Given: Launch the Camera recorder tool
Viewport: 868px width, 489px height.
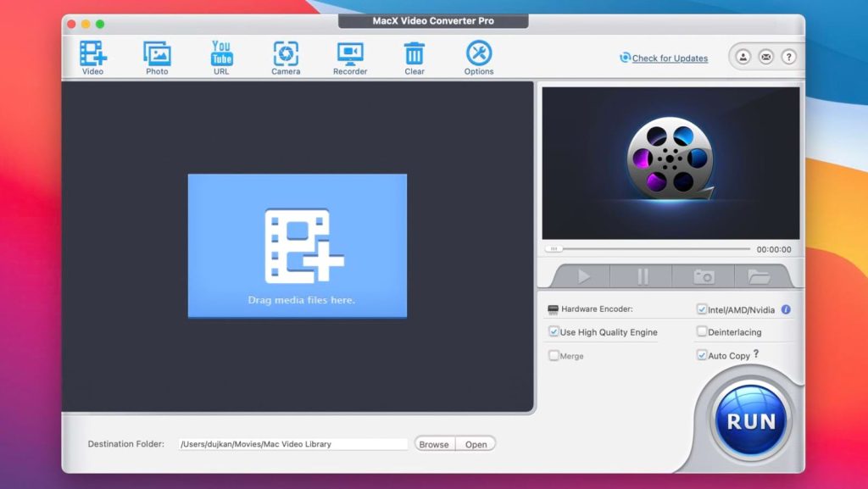Looking at the screenshot, I should [286, 58].
